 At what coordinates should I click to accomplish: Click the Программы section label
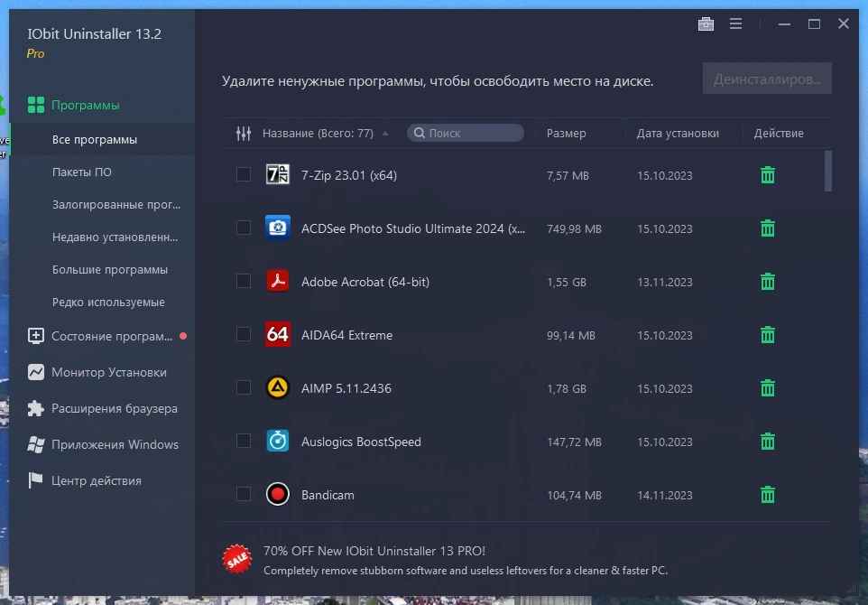85,105
